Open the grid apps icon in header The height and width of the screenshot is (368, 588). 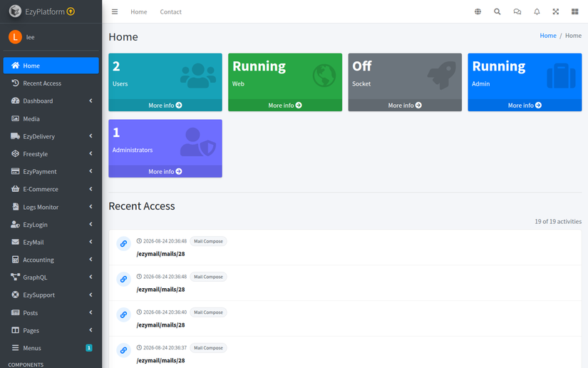pyautogui.click(x=575, y=11)
